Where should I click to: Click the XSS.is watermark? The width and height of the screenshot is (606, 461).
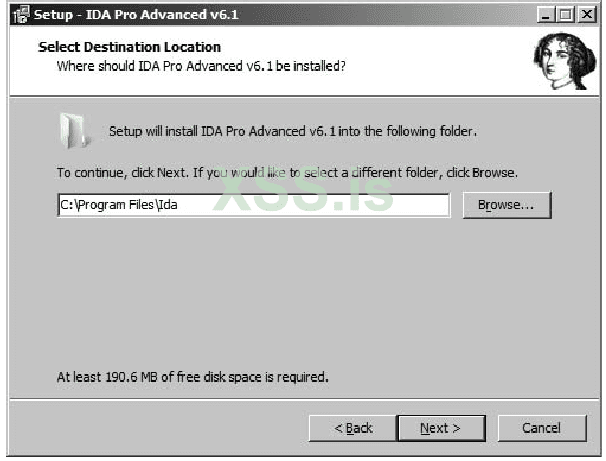(x=303, y=189)
